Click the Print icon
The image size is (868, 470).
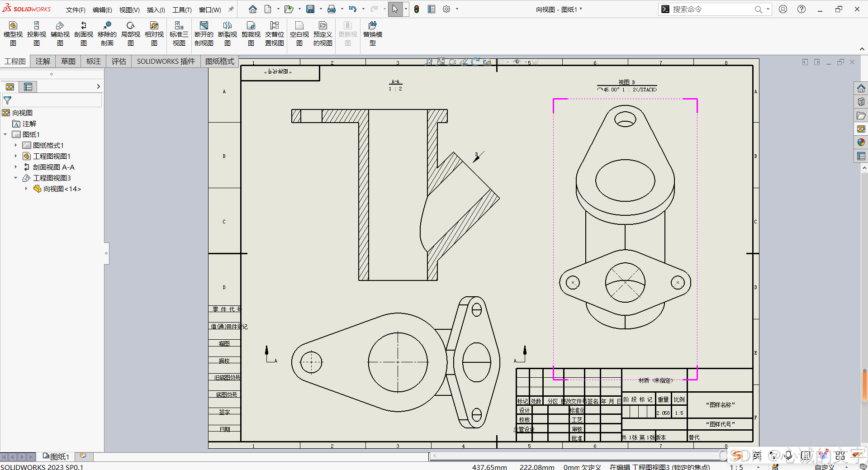point(332,9)
